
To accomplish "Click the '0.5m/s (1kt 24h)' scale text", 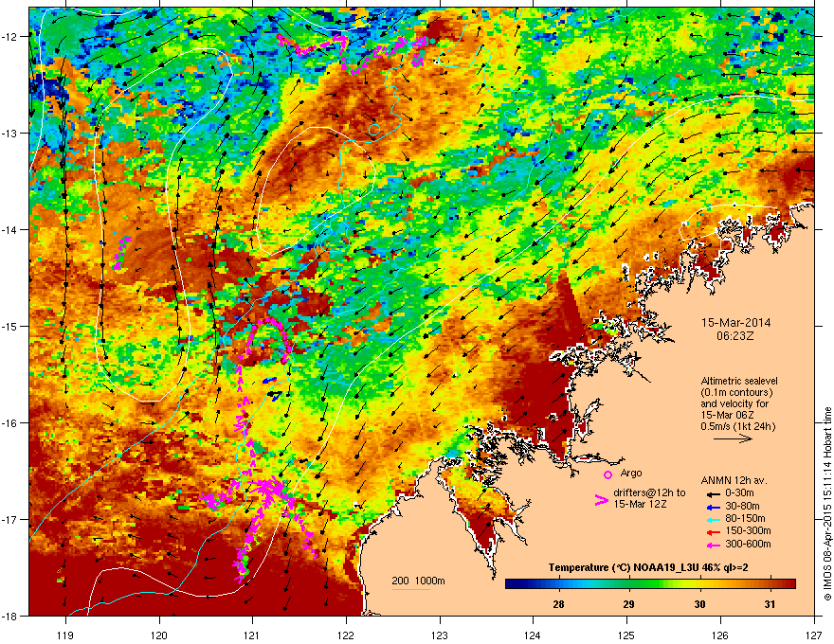I will pyautogui.click(x=737, y=426).
